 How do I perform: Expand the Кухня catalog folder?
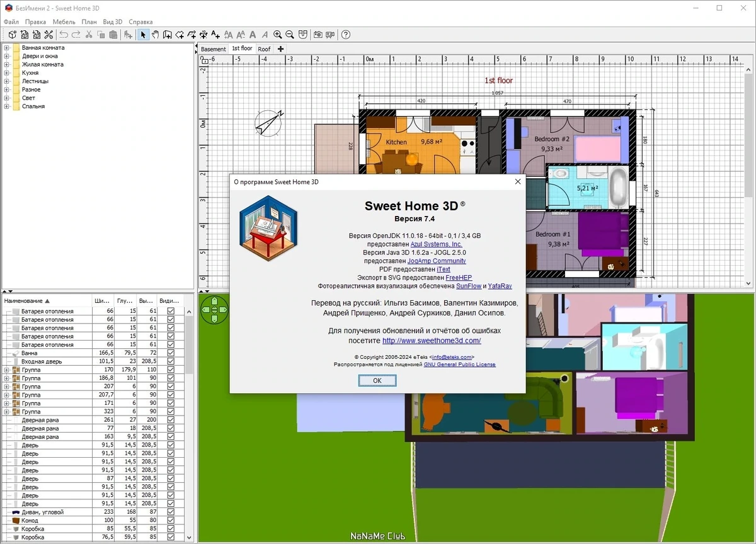tap(7, 73)
